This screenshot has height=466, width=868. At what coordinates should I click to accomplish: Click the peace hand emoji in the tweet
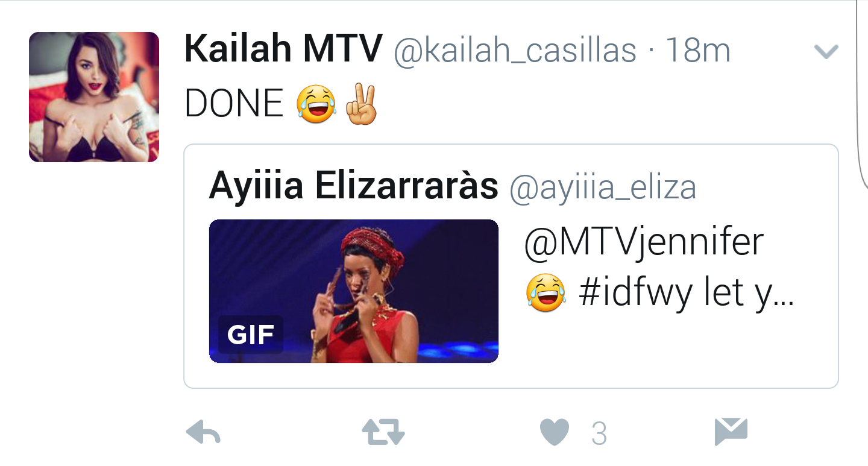pyautogui.click(x=362, y=104)
